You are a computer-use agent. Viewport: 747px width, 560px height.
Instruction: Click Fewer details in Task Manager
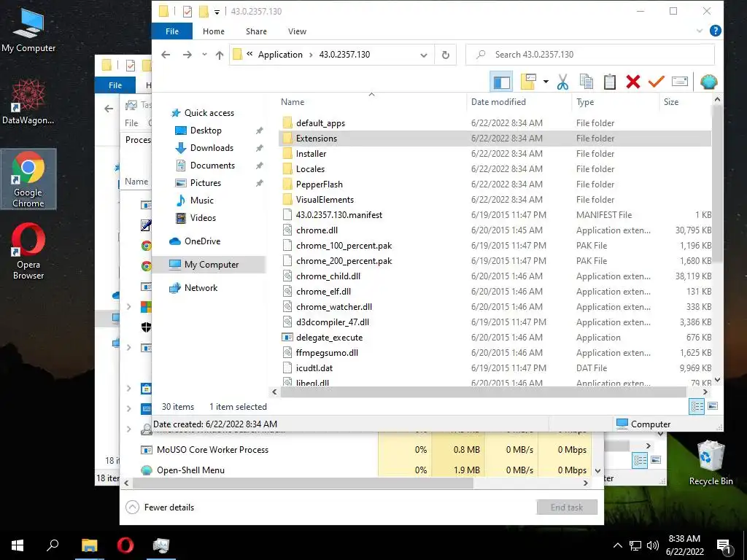click(160, 507)
